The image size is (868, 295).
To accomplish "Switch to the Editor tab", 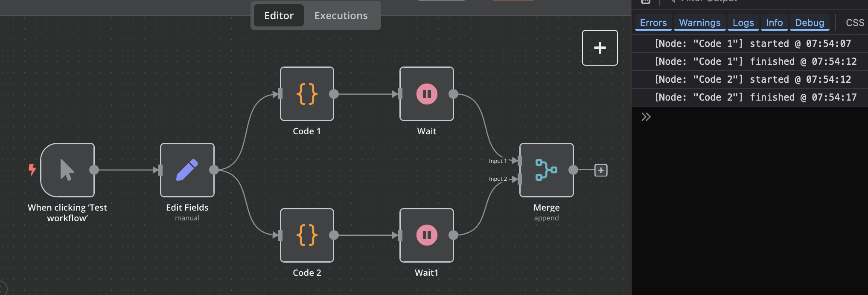I will point(279,16).
